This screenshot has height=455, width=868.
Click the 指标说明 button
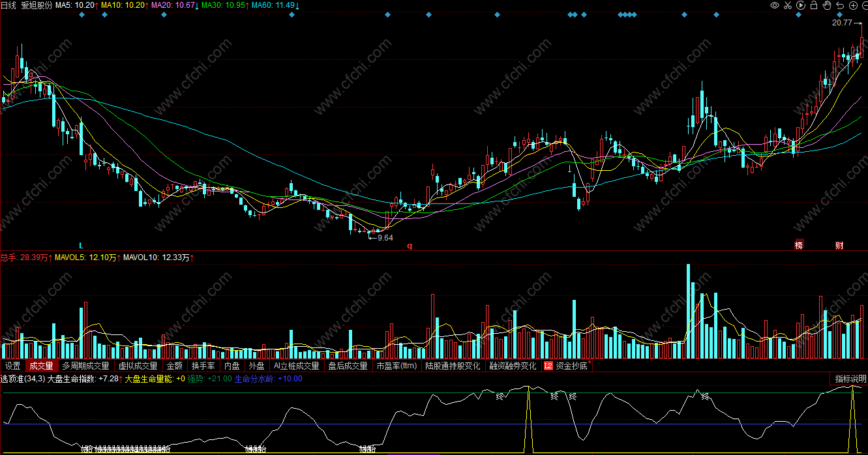click(850, 379)
